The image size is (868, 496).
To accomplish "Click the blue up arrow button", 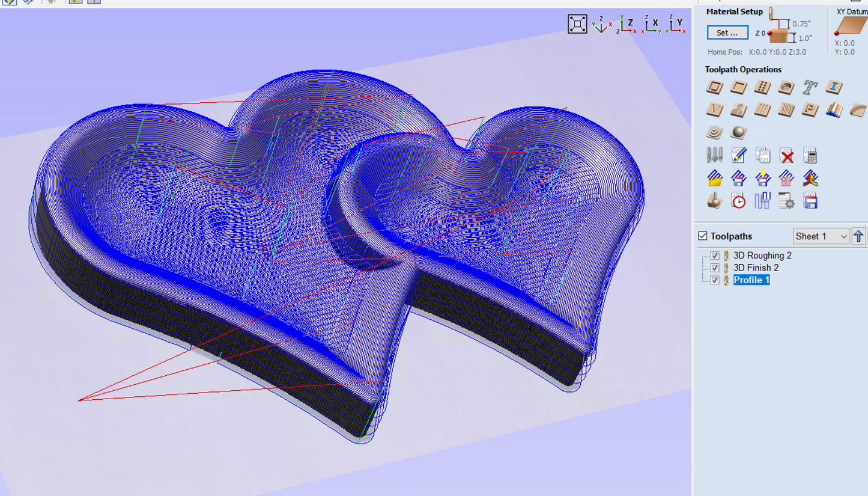I will (x=858, y=236).
